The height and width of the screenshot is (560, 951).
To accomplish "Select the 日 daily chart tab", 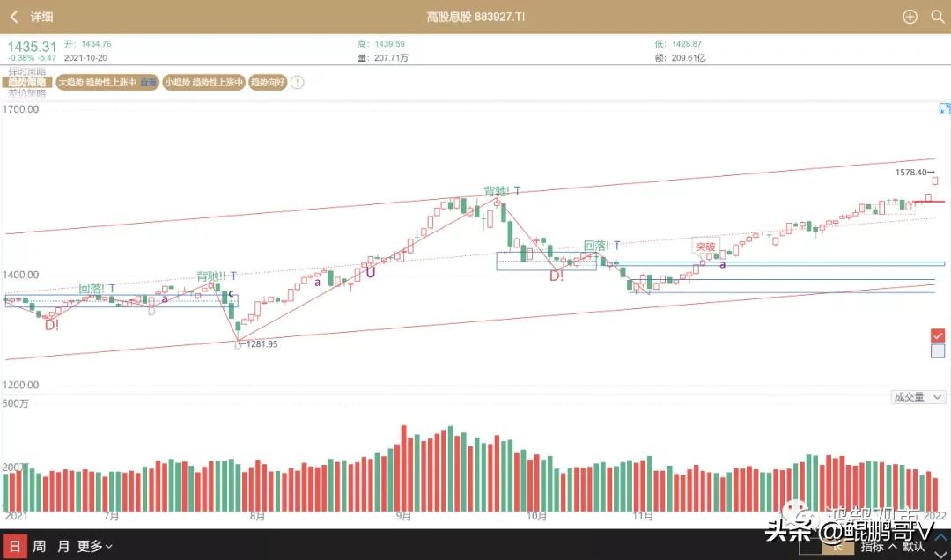I will (x=14, y=546).
